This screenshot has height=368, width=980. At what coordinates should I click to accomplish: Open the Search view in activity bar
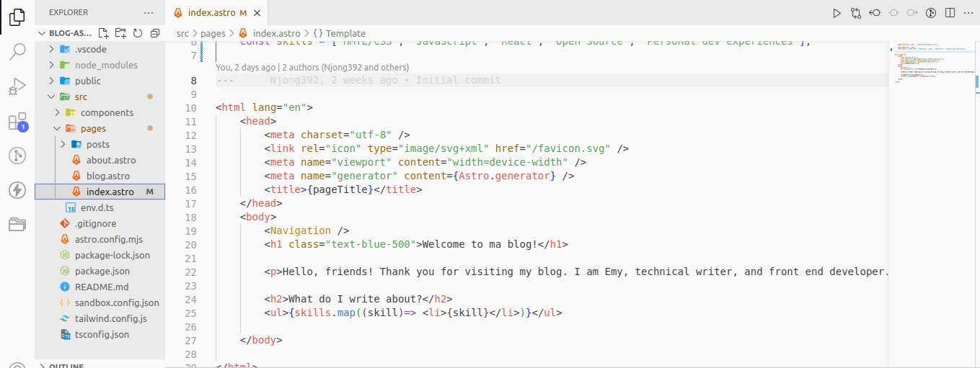click(x=17, y=51)
